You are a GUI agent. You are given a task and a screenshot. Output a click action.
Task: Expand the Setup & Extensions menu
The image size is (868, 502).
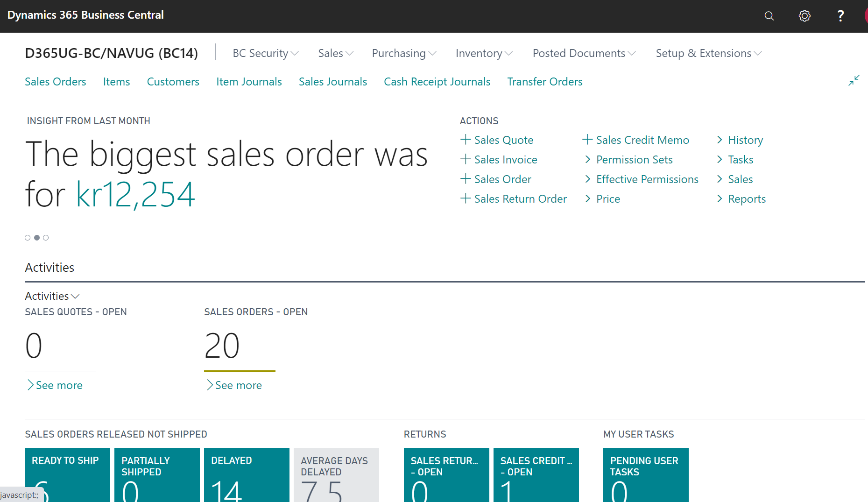[709, 53]
